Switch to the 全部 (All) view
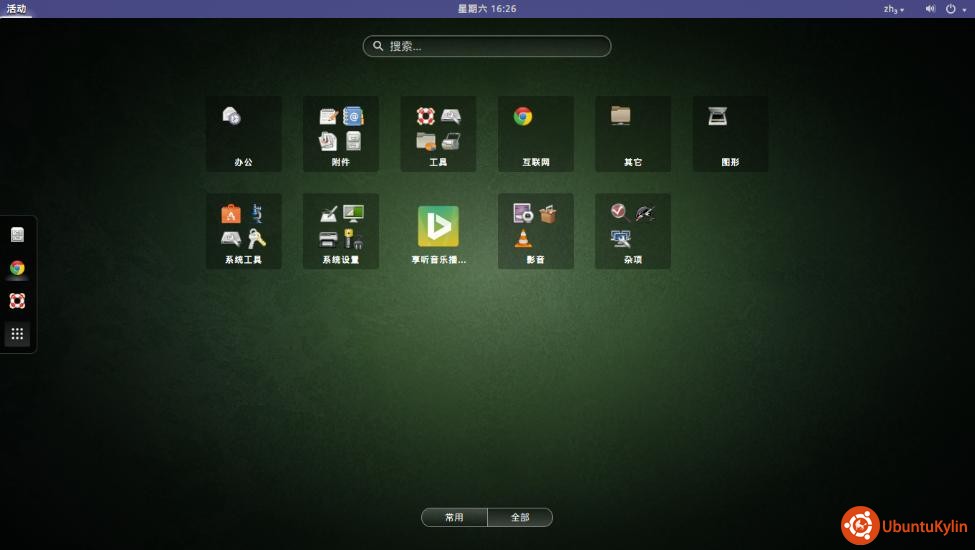975x550 pixels. (520, 517)
